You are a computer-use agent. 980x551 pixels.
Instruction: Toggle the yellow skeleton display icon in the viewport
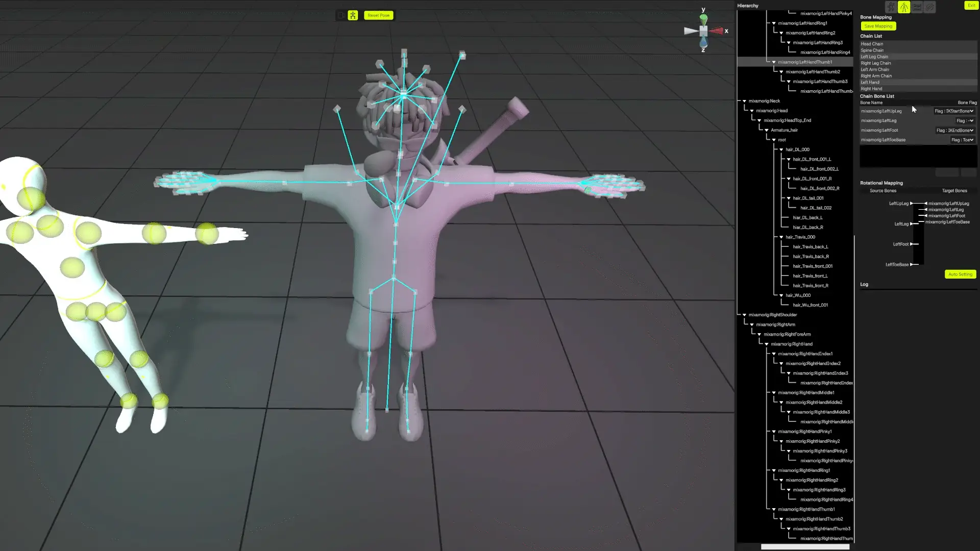353,15
